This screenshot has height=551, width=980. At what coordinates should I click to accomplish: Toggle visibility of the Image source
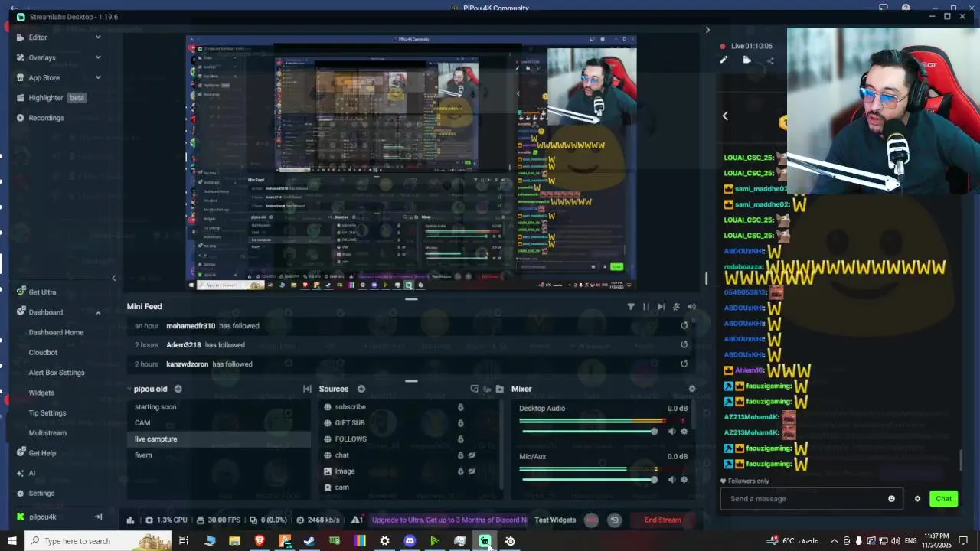pos(472,471)
